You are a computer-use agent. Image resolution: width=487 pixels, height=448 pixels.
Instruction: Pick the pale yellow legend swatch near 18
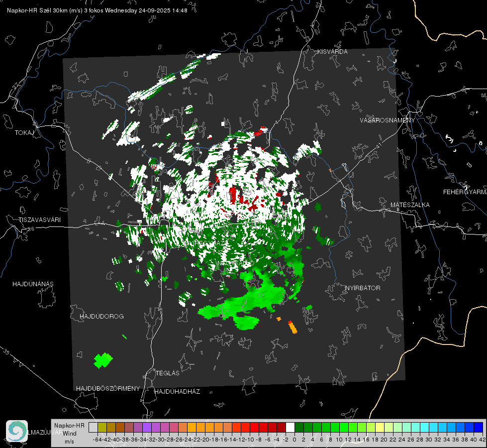380,427
